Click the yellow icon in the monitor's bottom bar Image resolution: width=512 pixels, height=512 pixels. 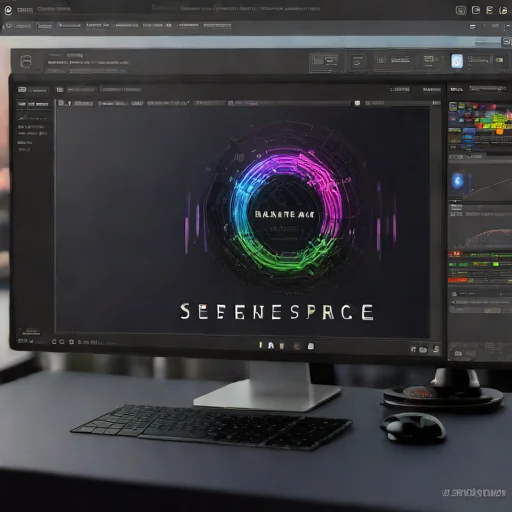pos(261,345)
